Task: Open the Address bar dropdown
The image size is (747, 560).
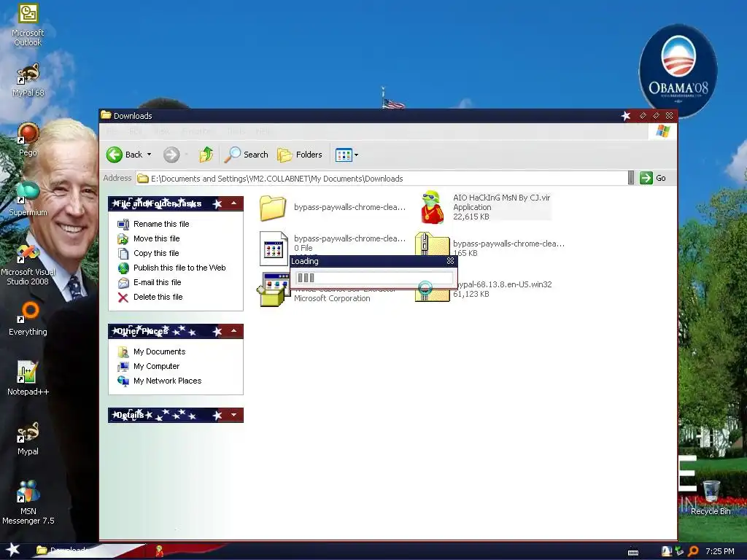Action: [631, 178]
